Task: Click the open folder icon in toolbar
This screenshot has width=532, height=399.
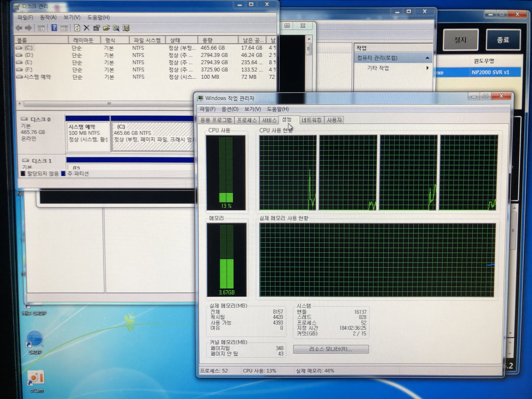Action: pos(106,28)
